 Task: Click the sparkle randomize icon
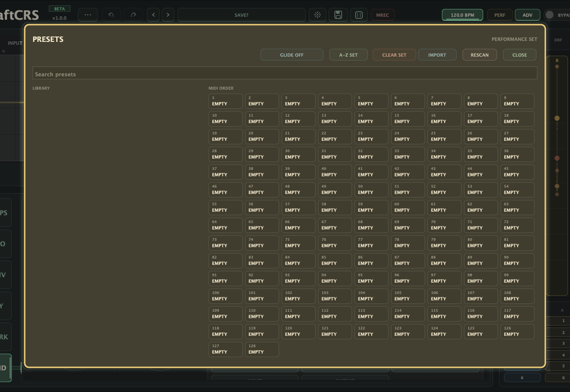318,15
